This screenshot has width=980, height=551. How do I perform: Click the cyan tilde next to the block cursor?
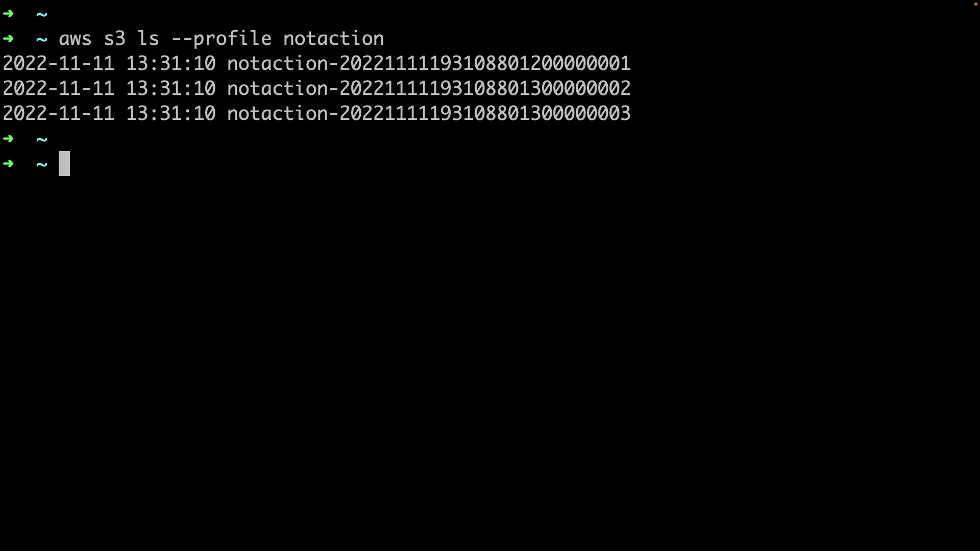tap(42, 164)
